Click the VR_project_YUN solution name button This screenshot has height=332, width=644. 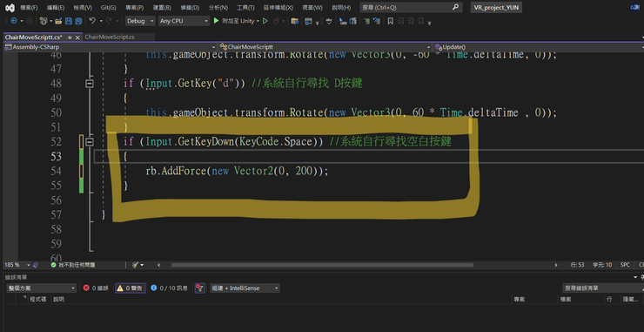click(x=496, y=8)
